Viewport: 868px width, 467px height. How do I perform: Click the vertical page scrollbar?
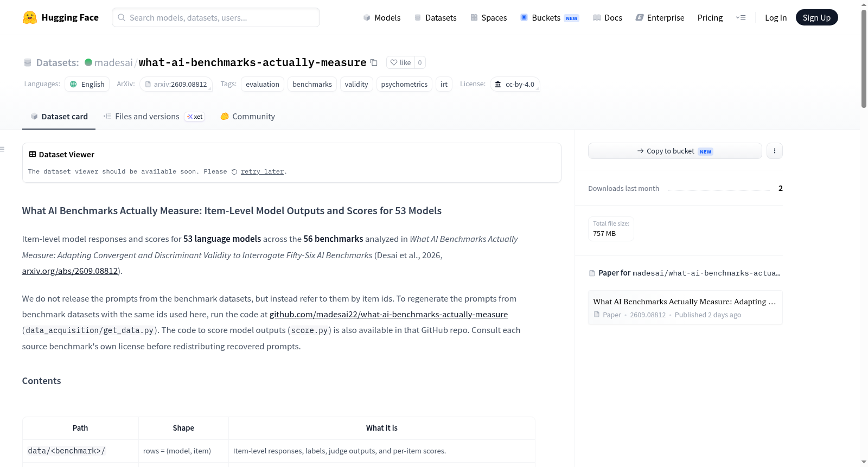864,59
